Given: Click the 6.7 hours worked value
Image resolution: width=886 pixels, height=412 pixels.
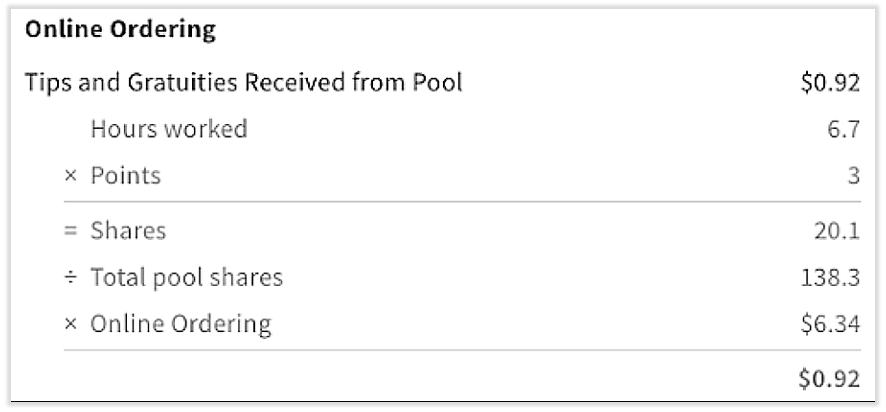Looking at the screenshot, I should coord(843,130).
